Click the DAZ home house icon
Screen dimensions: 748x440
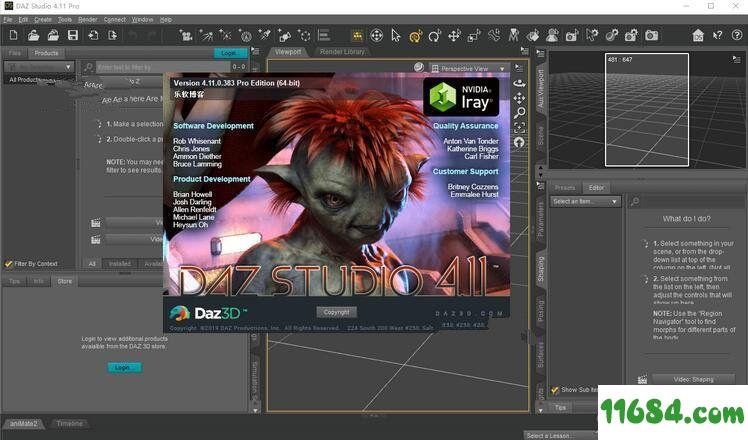698,35
